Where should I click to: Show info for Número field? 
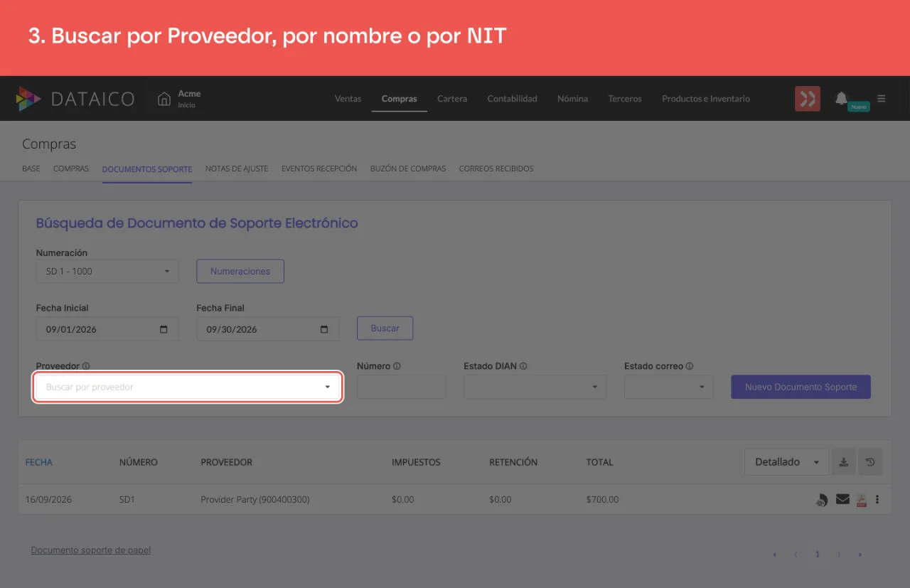[x=397, y=366]
